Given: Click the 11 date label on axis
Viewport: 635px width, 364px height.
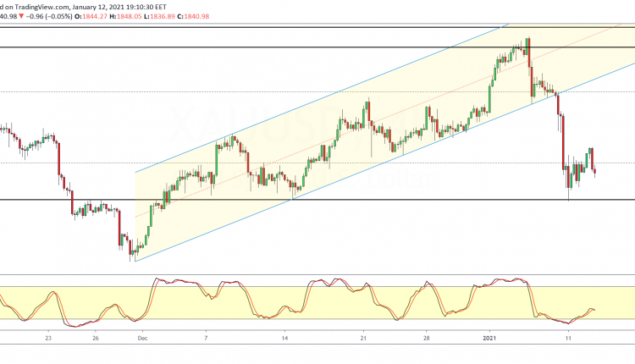Looking at the screenshot, I should point(568,338).
